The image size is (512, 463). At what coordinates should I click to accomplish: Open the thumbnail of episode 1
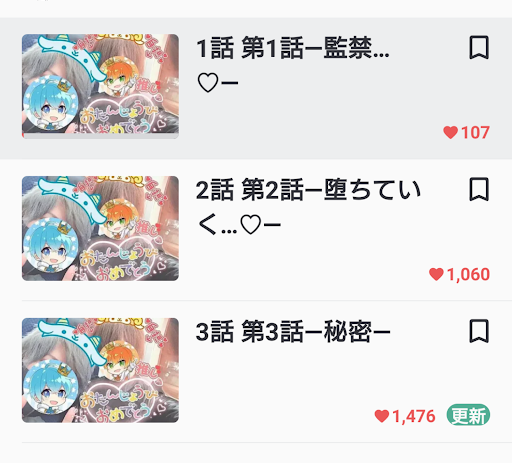point(100,86)
